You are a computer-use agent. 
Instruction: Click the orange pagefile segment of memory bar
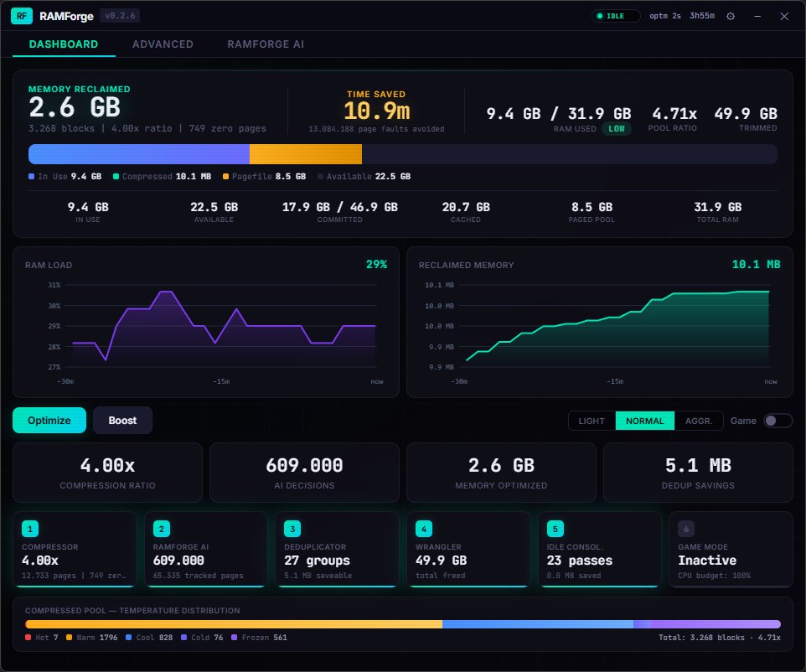pos(306,154)
